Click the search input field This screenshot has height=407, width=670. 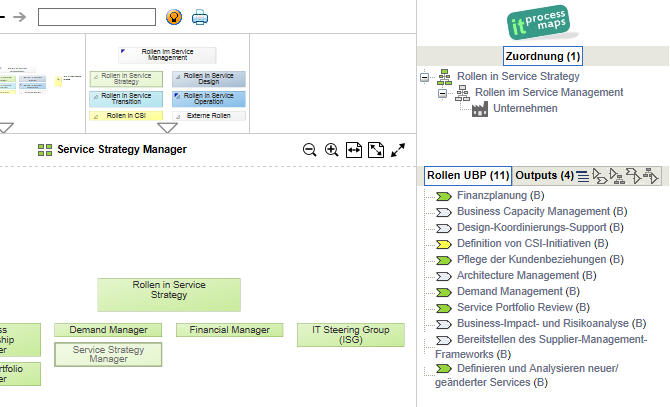[96, 17]
